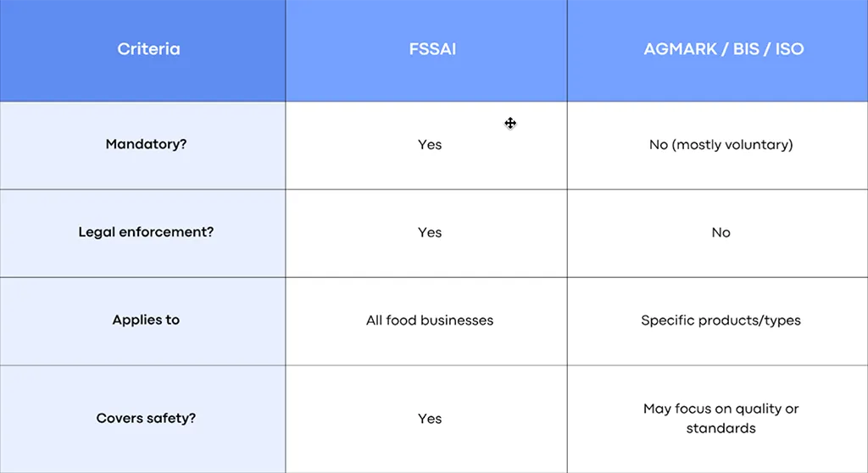This screenshot has height=473, width=868.
Task: Click the FSSAI Yes cell for Mandatory
Action: click(x=430, y=145)
